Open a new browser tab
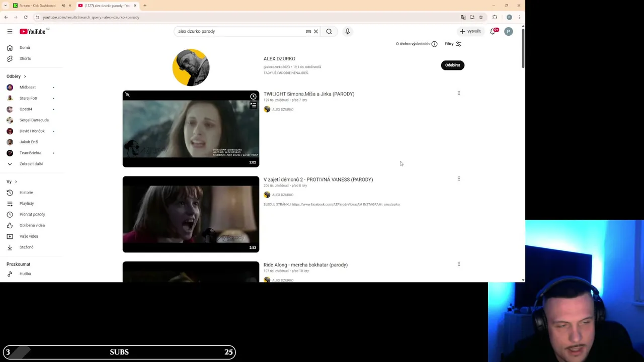Image resolution: width=644 pixels, height=362 pixels. [x=145, y=6]
